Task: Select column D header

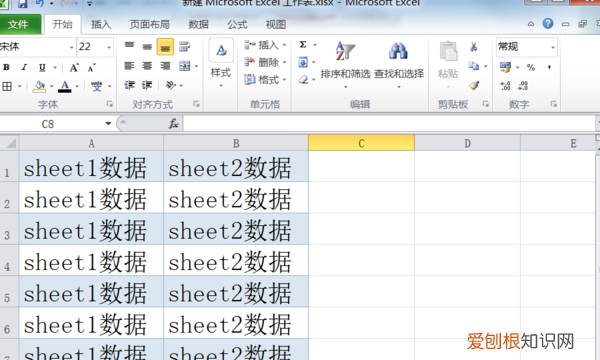Action: (467, 143)
